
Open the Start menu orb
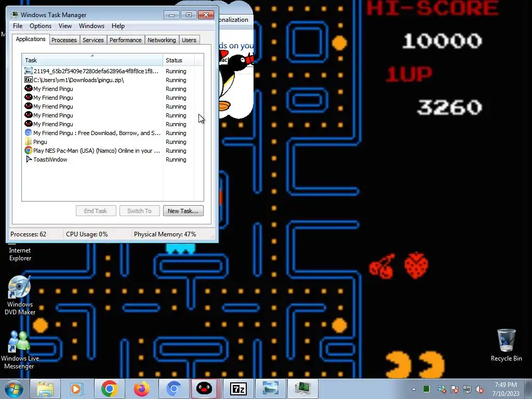[x=14, y=389]
